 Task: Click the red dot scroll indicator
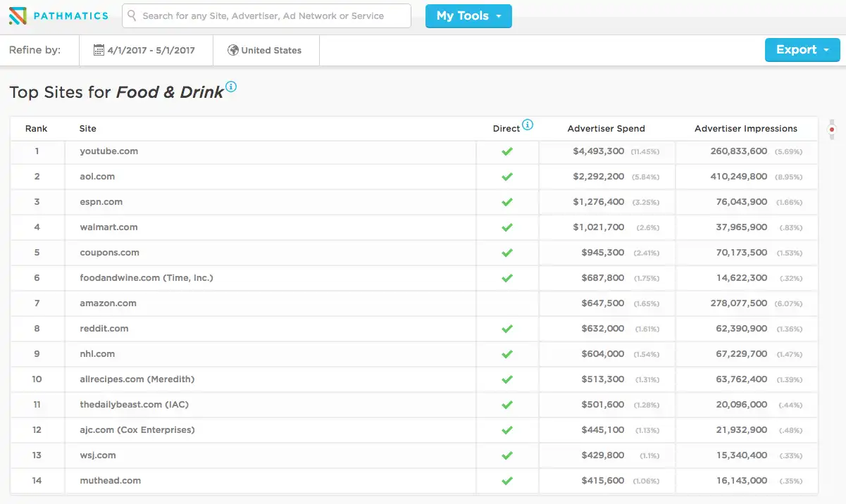[x=832, y=130]
